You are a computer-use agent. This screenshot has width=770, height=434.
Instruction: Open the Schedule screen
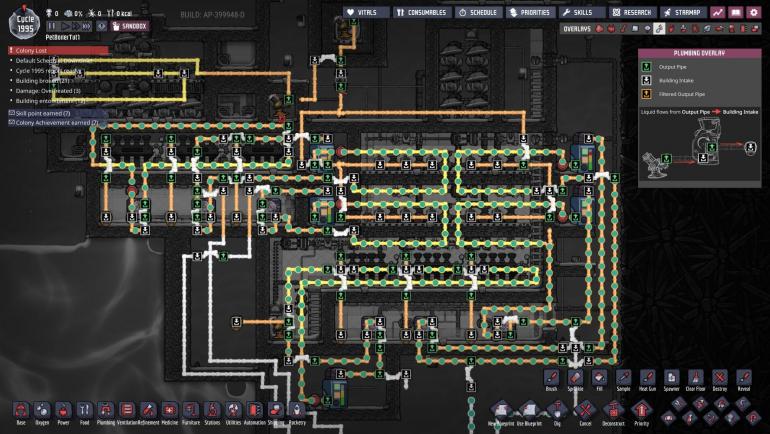click(x=479, y=12)
